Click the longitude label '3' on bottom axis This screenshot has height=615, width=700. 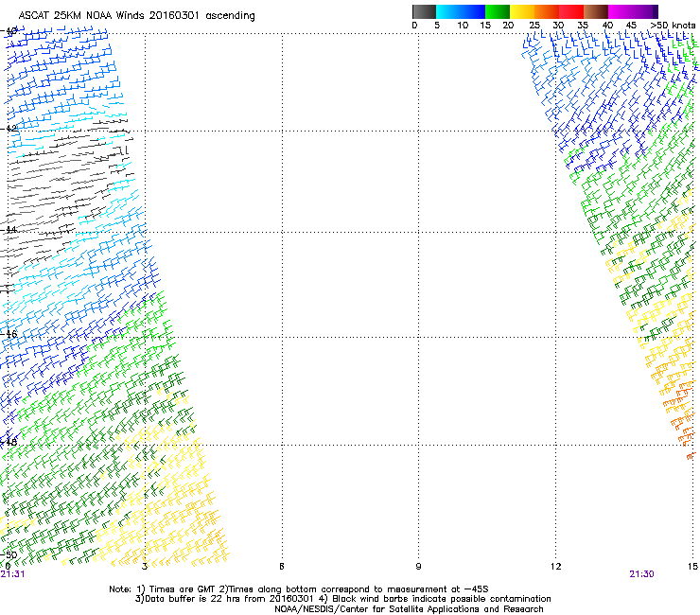(145, 567)
